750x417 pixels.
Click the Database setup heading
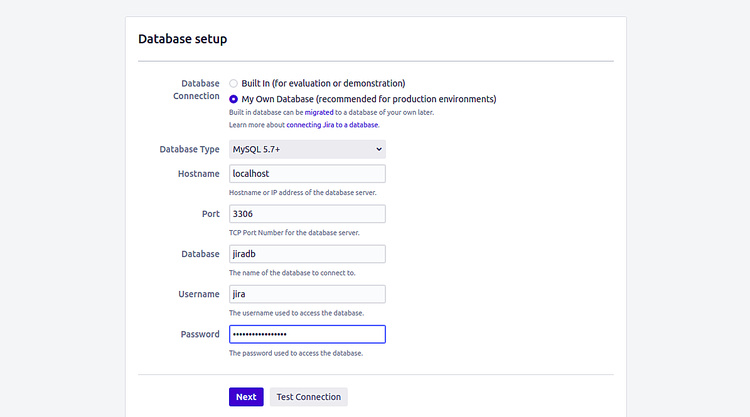(183, 39)
